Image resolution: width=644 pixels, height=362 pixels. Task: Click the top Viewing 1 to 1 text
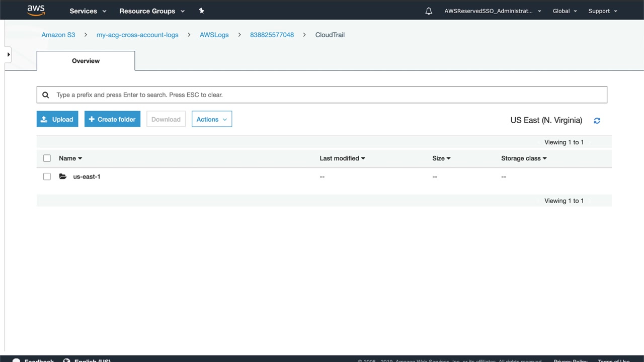tap(564, 142)
